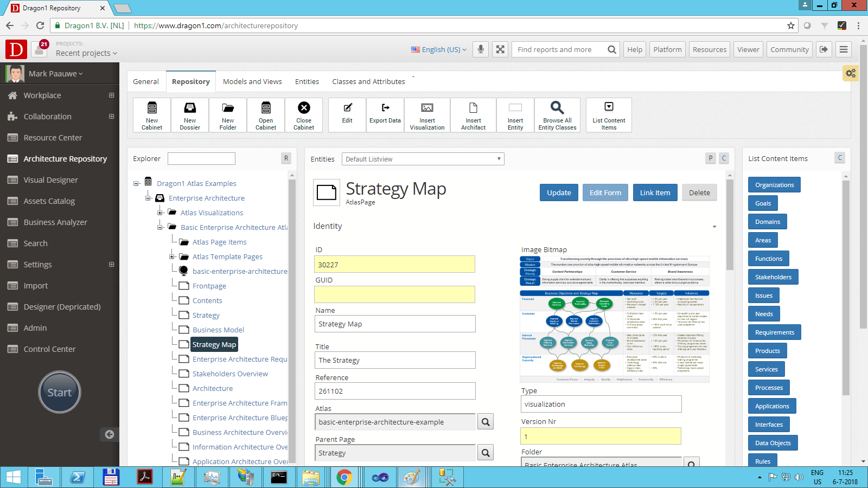Bookmark this page with the star icon
The height and width of the screenshot is (488, 868).
(791, 25)
